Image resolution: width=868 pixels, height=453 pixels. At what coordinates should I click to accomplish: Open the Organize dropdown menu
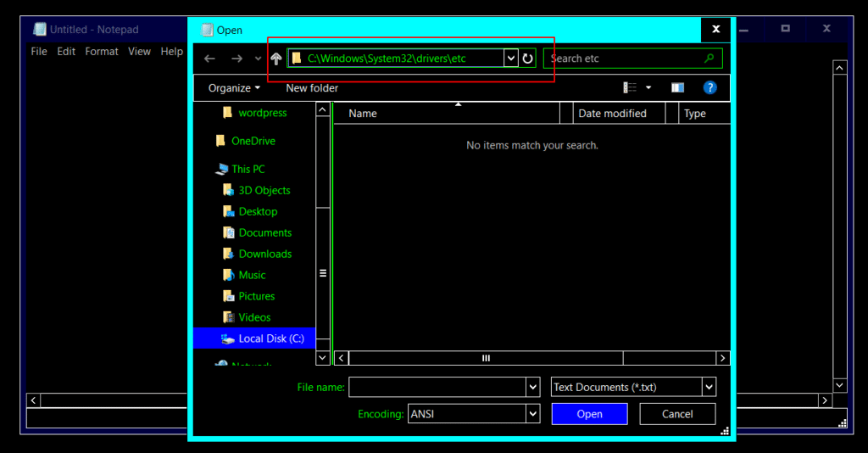[234, 88]
